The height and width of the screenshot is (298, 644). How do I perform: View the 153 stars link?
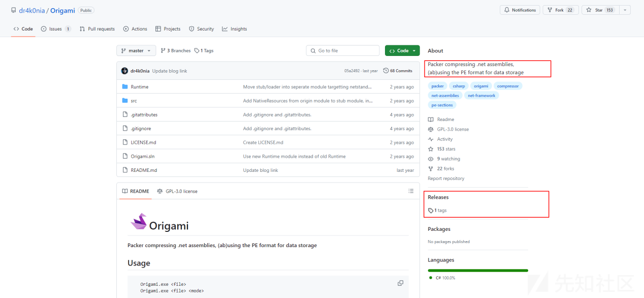point(442,149)
